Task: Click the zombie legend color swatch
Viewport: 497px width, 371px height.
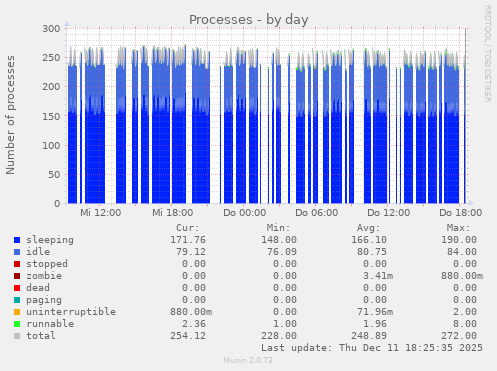Action: [17, 276]
